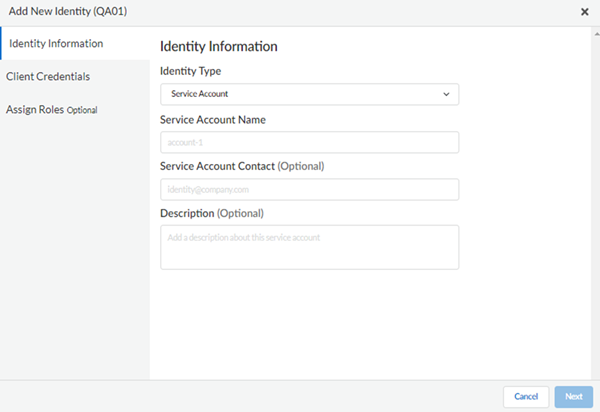600x412 pixels.
Task: Switch to the Client Credentials tab
Action: [x=48, y=76]
